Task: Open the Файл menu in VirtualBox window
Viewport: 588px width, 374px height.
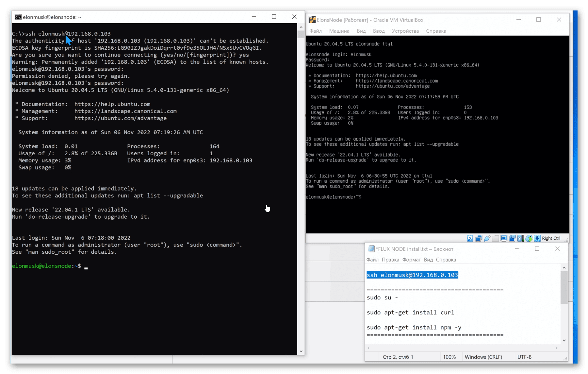Action: tap(316, 31)
